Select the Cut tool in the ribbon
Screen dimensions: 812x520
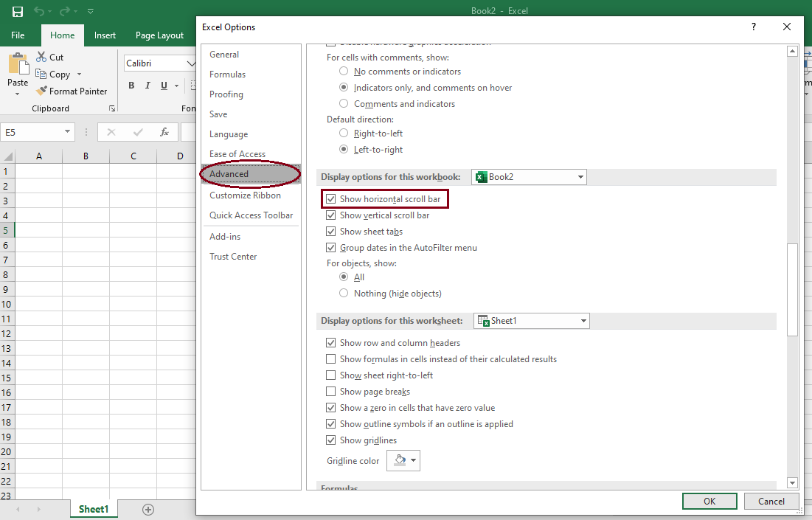click(x=50, y=57)
